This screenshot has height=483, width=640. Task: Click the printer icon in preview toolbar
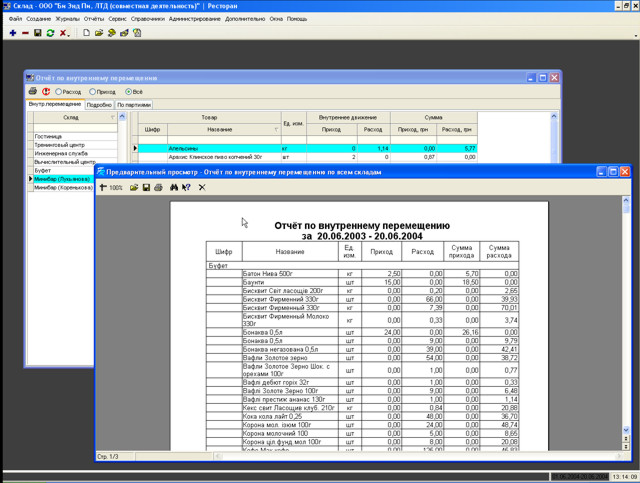159,187
